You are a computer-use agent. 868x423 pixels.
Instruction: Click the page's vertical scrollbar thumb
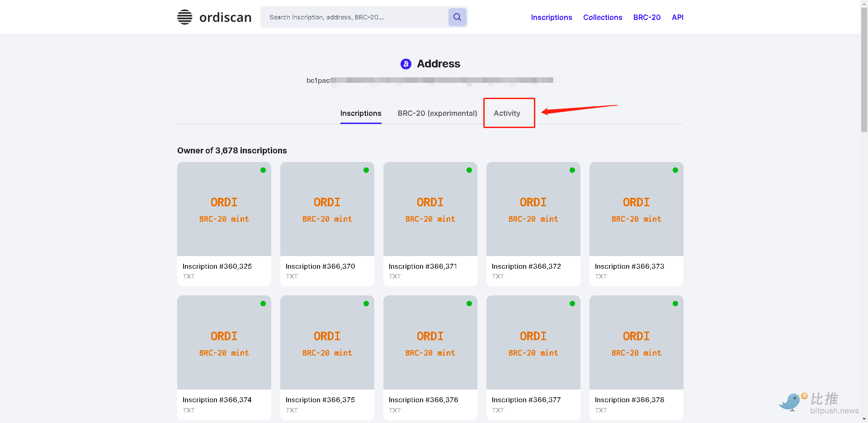click(x=864, y=70)
